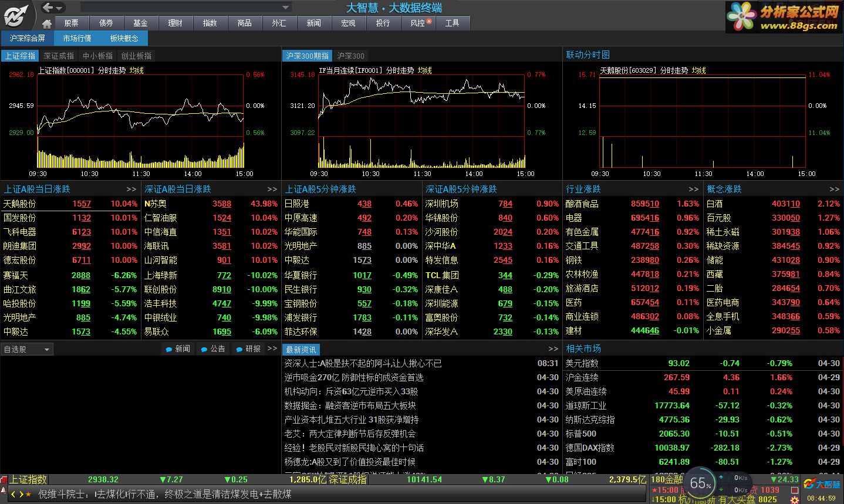
Task: Open headline 逆市吸金270亿 防御性标的成资金首选
Action: point(354,377)
